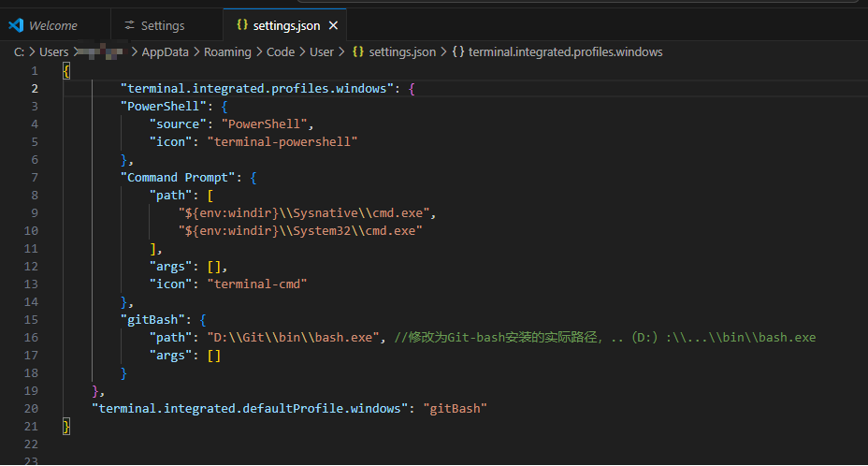868x466 pixels.
Task: Click the "PowerShell" key on line 3
Action: (x=164, y=107)
